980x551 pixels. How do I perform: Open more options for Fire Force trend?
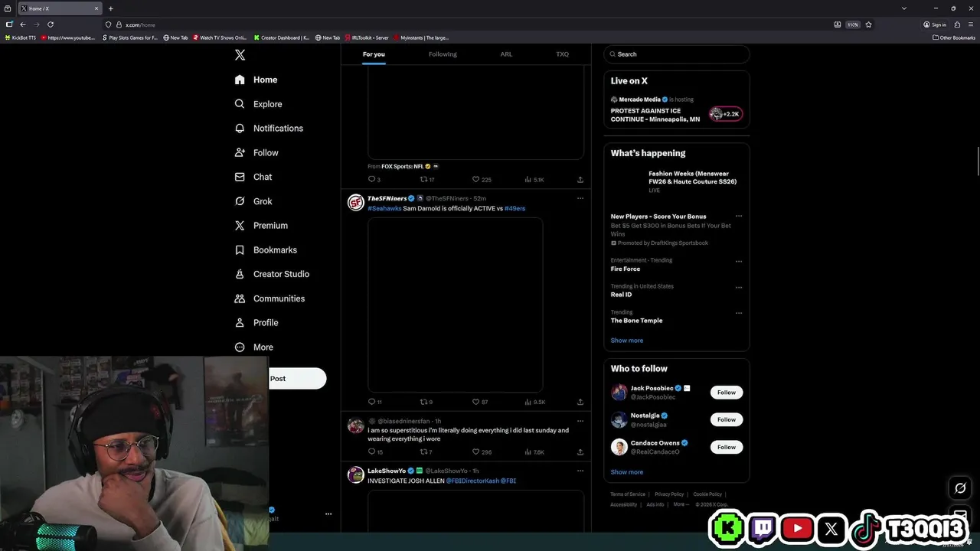739,261
